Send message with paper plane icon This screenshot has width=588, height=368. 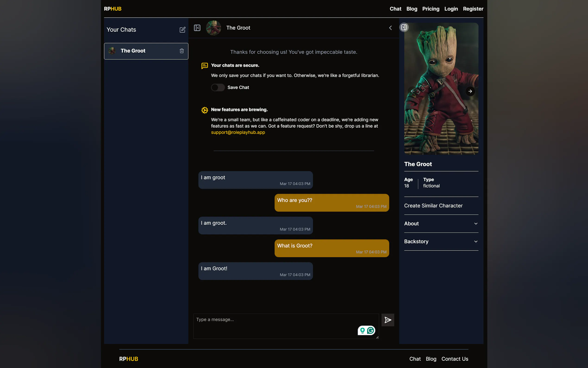pos(388,320)
